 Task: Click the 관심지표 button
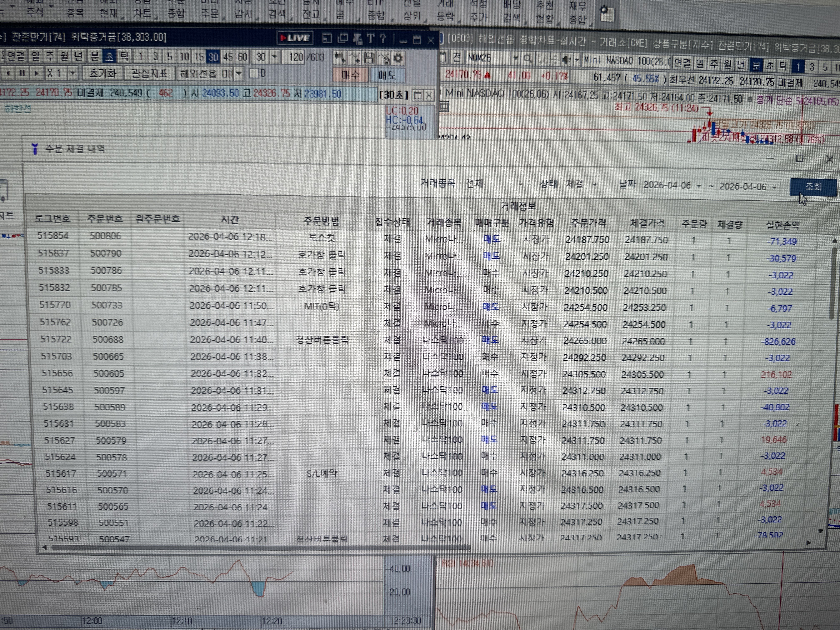tap(150, 73)
